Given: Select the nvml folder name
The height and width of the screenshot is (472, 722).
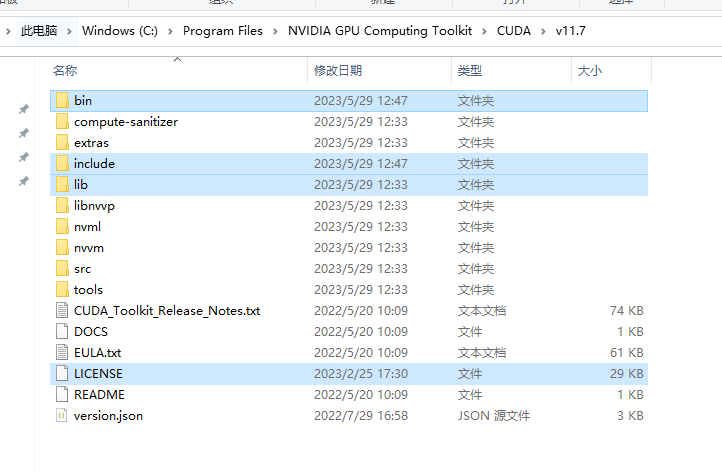Looking at the screenshot, I should point(87,227).
